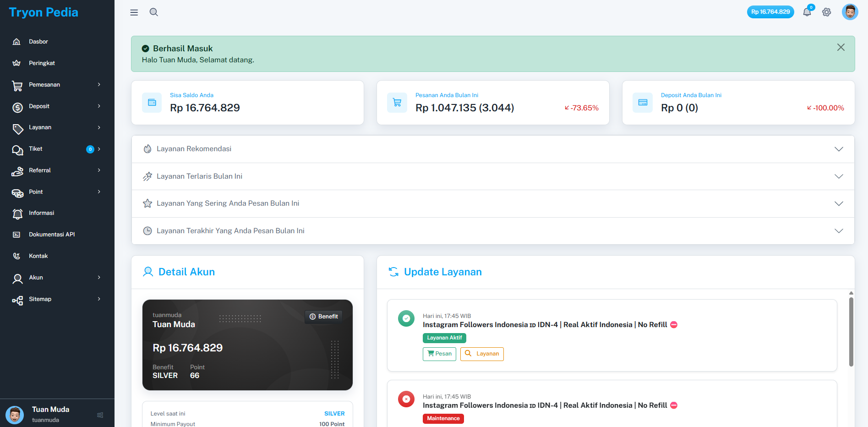The image size is (868, 427).
Task: Click the Sitemap tree icon
Action: pyautogui.click(x=17, y=300)
